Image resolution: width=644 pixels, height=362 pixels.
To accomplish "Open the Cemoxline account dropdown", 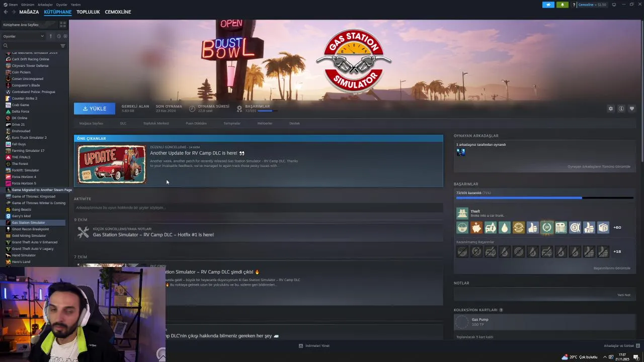I will [592, 5].
